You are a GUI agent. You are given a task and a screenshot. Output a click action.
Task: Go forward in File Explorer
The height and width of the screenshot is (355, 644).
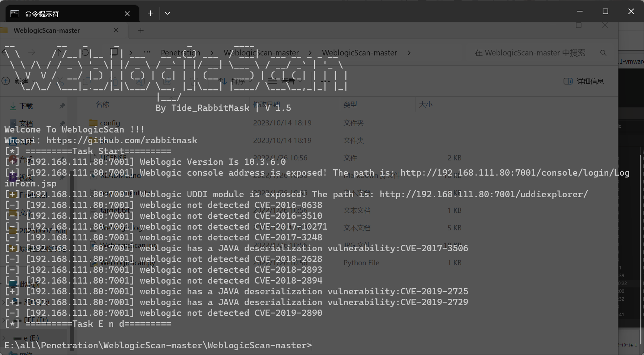pyautogui.click(x=32, y=52)
